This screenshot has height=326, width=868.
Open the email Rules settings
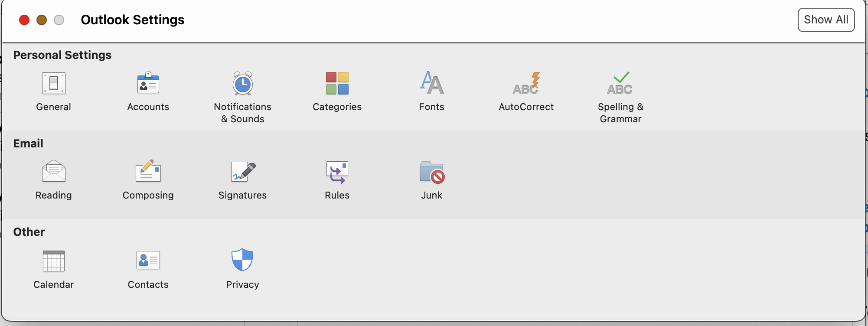[337, 172]
